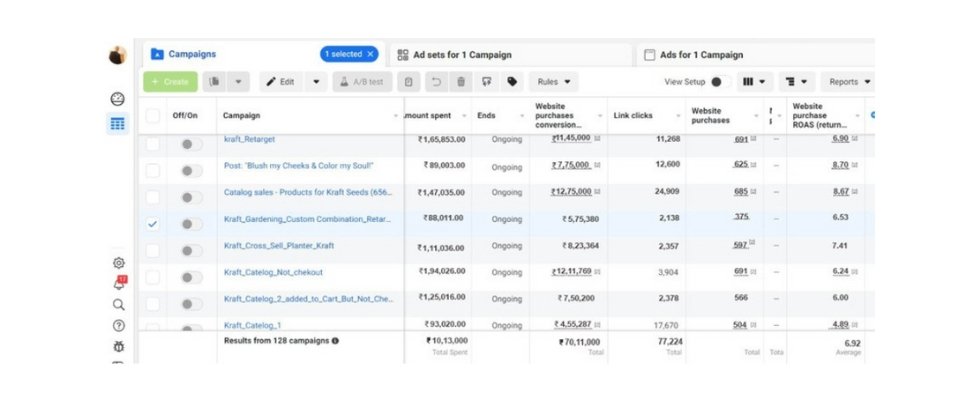The height and width of the screenshot is (402, 978).
Task: Expand the Rules dropdown
Action: pos(554,82)
